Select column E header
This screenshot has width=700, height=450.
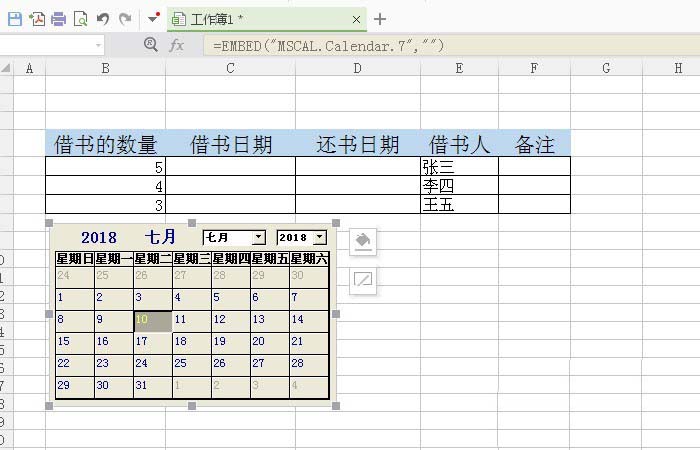click(x=459, y=68)
